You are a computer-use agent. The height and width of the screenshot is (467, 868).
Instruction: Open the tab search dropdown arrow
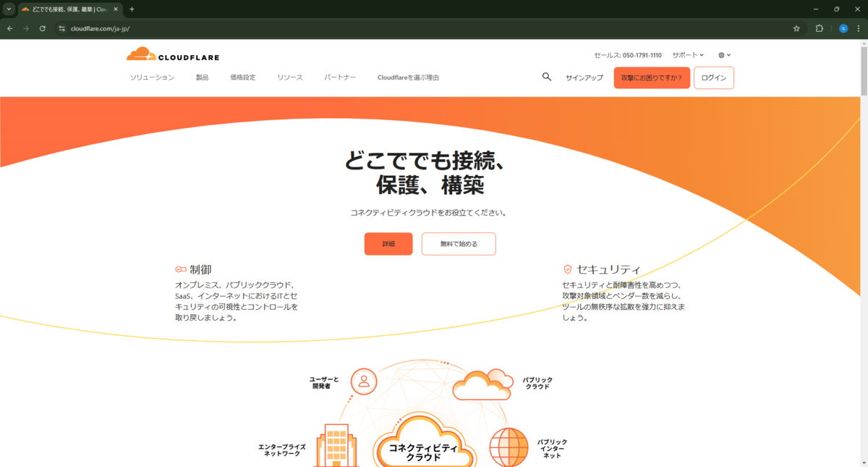pos(9,9)
